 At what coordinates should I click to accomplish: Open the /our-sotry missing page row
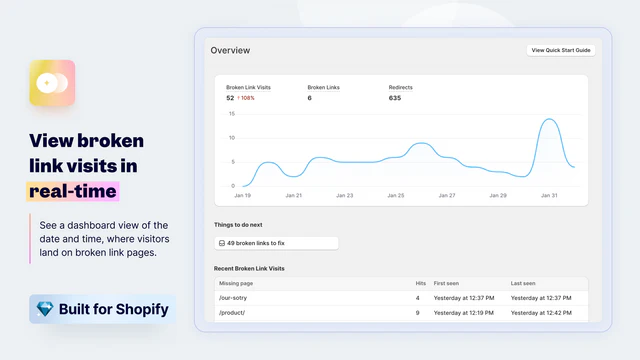click(401, 298)
